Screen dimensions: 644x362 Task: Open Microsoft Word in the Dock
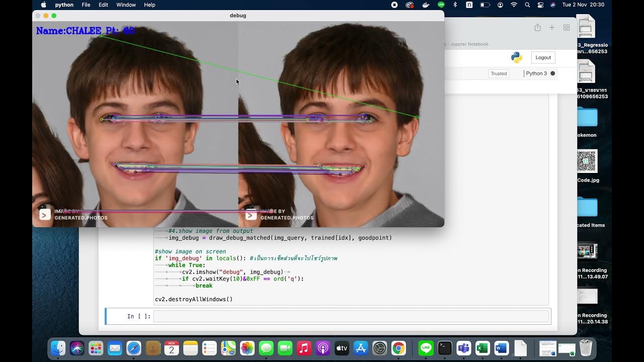pos(502,348)
